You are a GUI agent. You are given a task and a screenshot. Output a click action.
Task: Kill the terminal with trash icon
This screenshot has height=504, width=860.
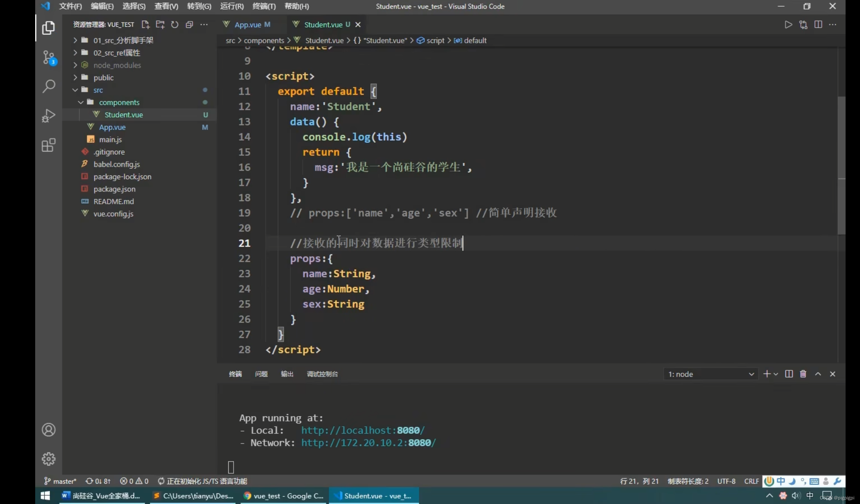pos(803,374)
